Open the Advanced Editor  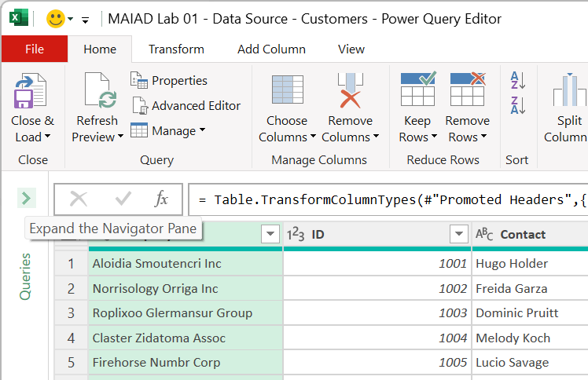186,105
